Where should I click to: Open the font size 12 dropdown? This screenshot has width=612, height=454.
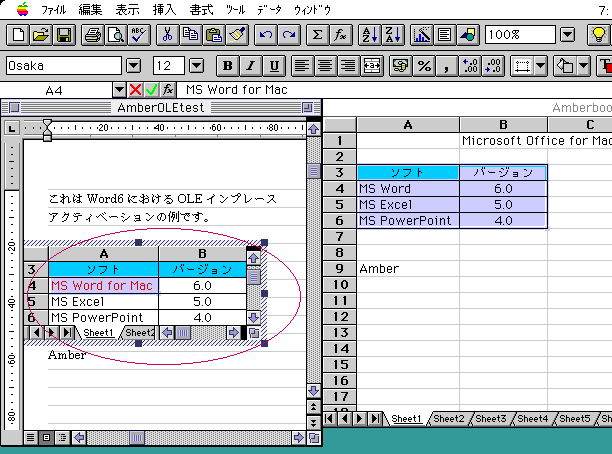click(196, 66)
